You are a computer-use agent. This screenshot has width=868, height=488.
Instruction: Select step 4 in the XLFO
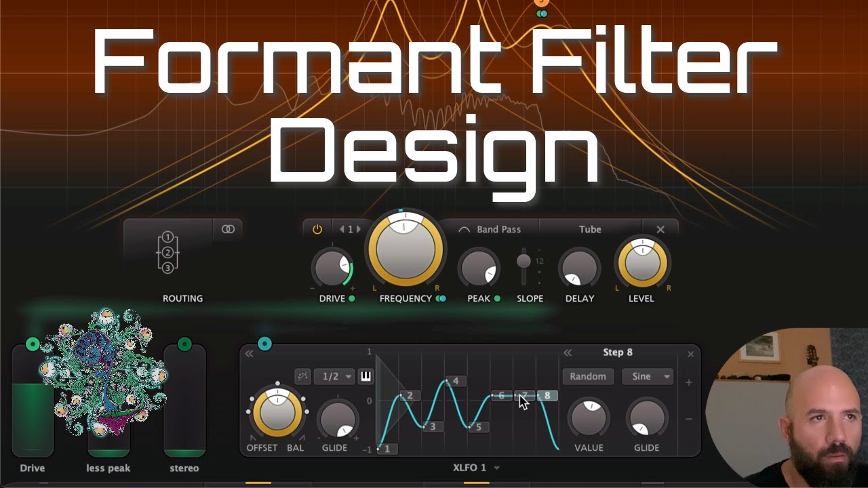455,381
